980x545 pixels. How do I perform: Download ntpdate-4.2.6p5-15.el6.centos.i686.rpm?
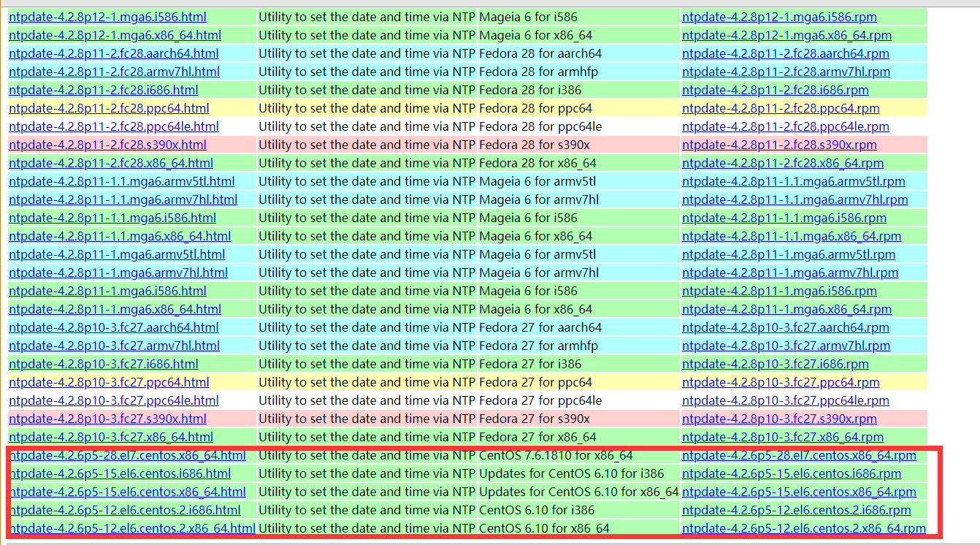(x=792, y=473)
